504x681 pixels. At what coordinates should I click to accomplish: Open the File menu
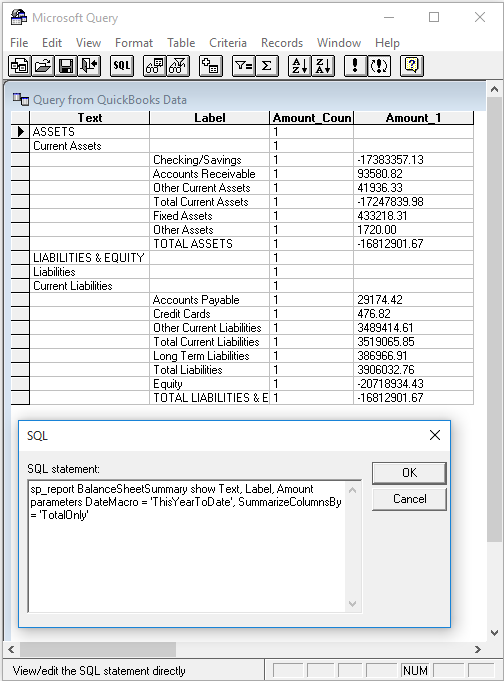point(19,43)
